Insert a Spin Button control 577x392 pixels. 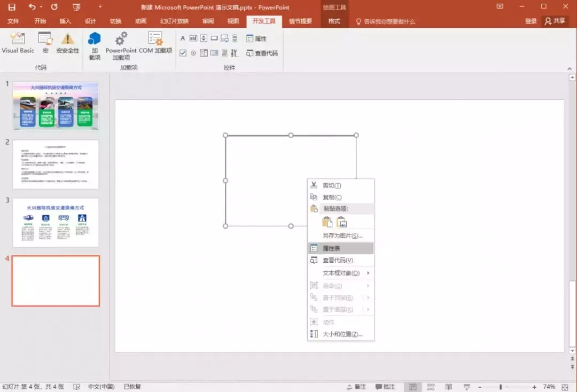pyautogui.click(x=204, y=38)
